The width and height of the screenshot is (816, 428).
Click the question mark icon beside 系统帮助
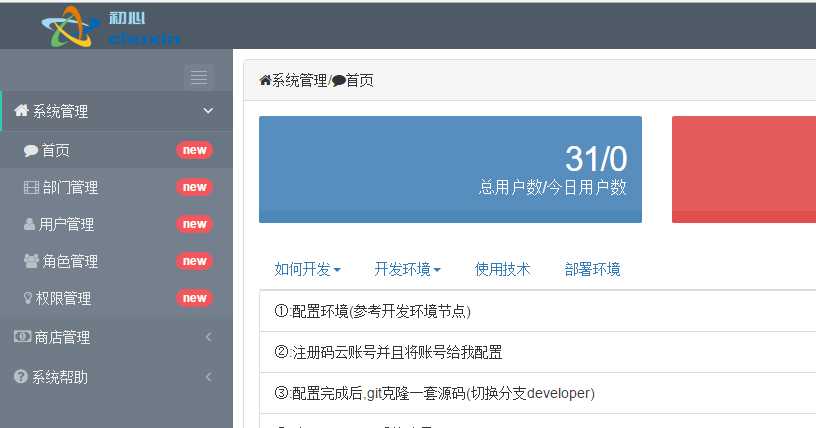click(21, 376)
